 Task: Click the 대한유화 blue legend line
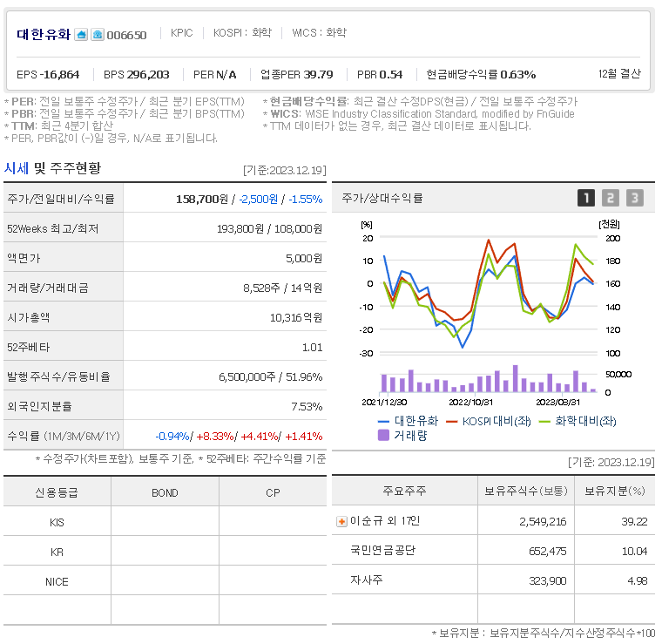(383, 422)
